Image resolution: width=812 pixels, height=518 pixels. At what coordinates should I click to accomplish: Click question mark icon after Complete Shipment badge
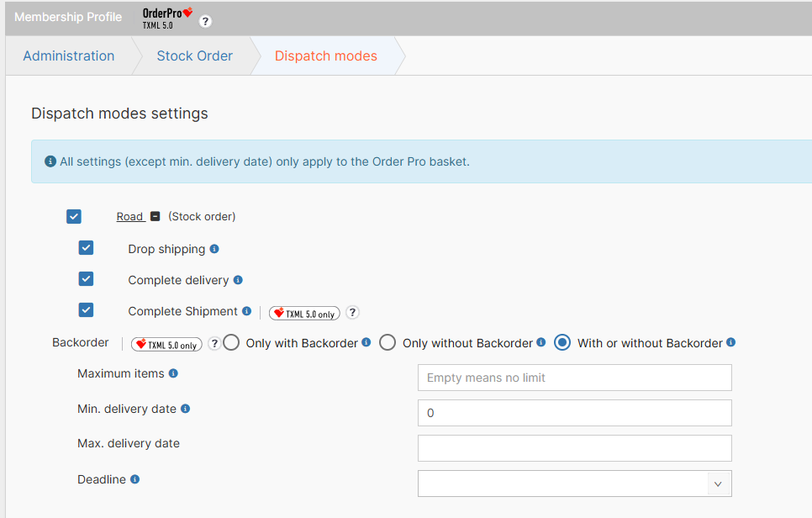(x=353, y=313)
